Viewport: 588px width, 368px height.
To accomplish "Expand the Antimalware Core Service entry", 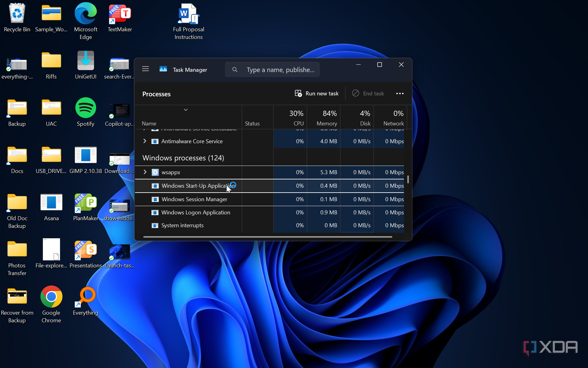I will click(x=145, y=141).
